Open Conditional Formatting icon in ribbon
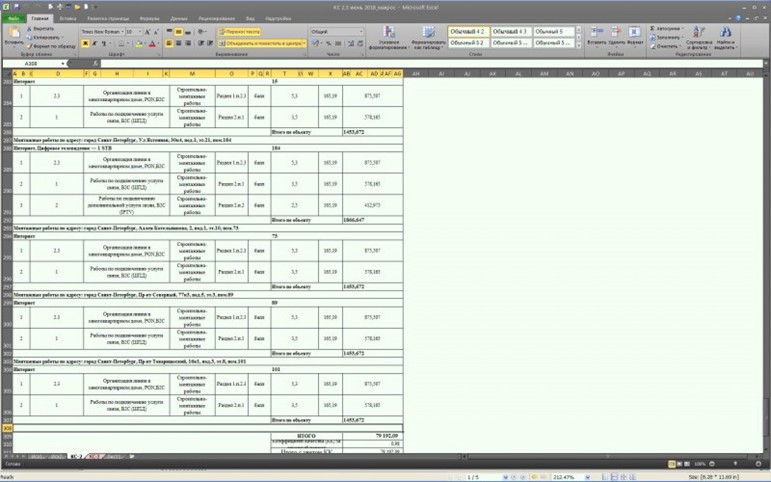The height and width of the screenshot is (482, 771). click(x=389, y=32)
